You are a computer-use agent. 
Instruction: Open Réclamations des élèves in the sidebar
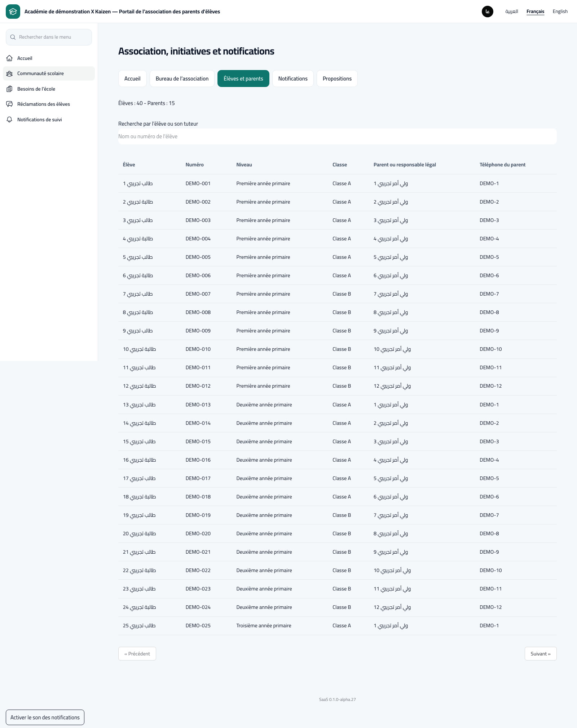coord(49,104)
